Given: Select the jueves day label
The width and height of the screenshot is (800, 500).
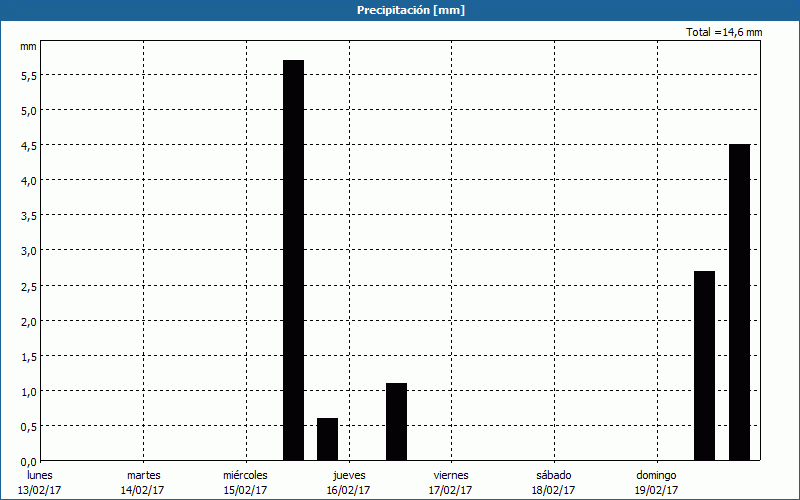Looking at the screenshot, I should click(x=349, y=475).
